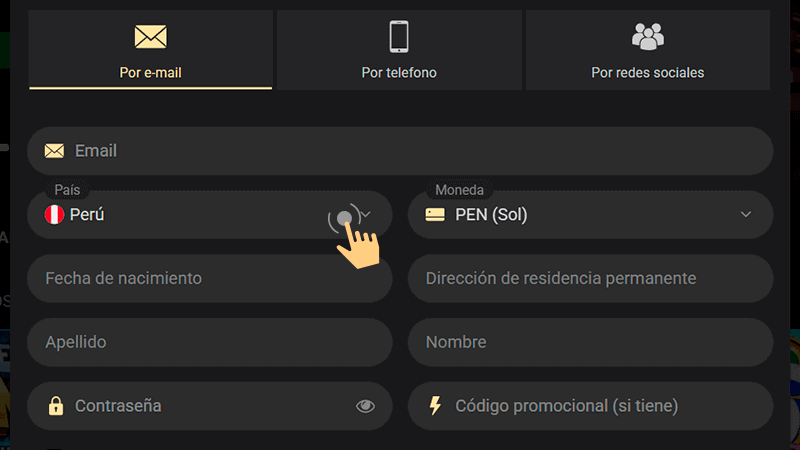
Task: Click the smartphone icon above Por telefono
Action: [399, 36]
